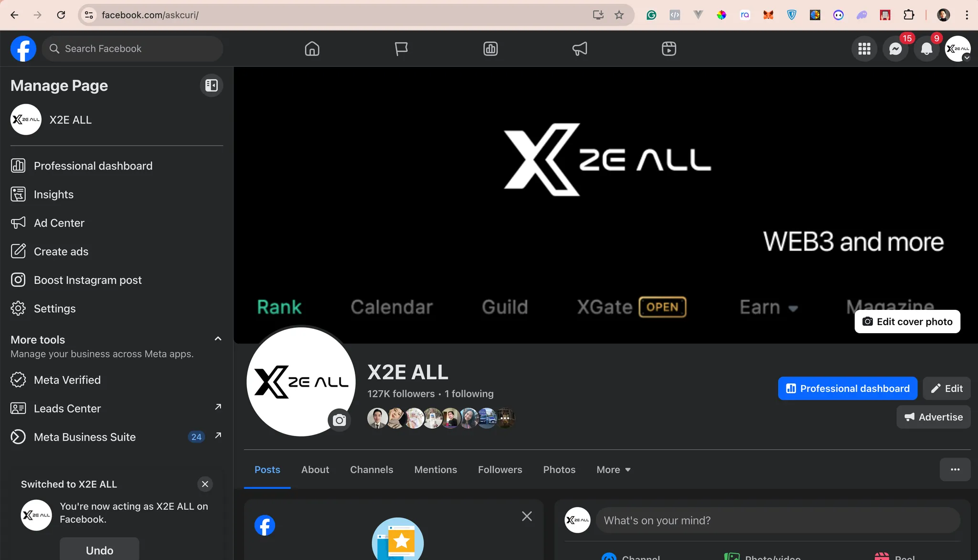Open Ad Center megaphone in top nav
The image size is (978, 560).
579,49
